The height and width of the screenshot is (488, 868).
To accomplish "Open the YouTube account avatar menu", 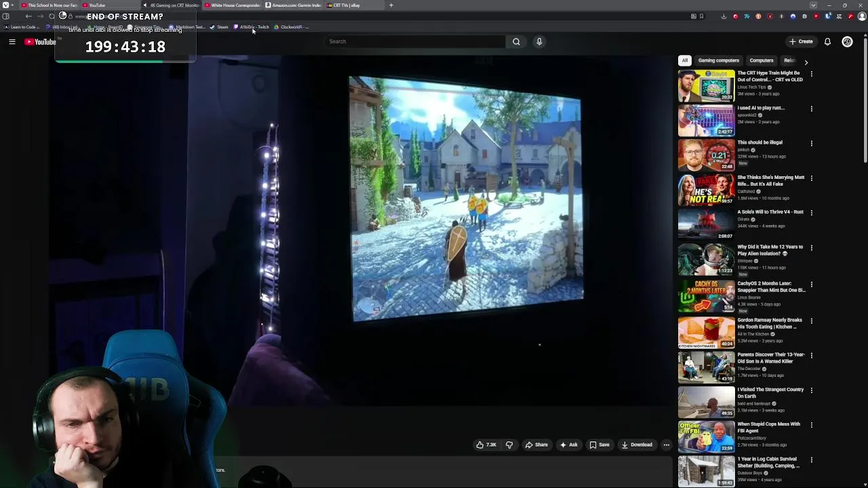I will click(847, 41).
